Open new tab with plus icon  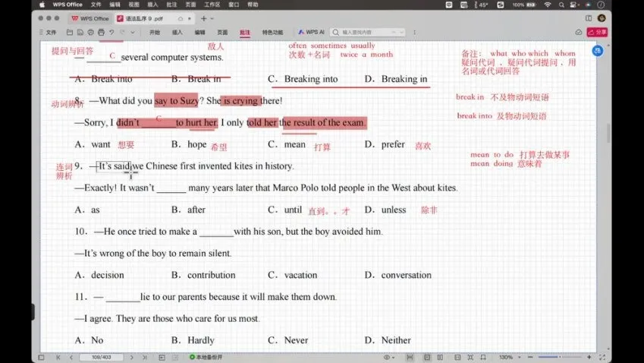click(203, 17)
